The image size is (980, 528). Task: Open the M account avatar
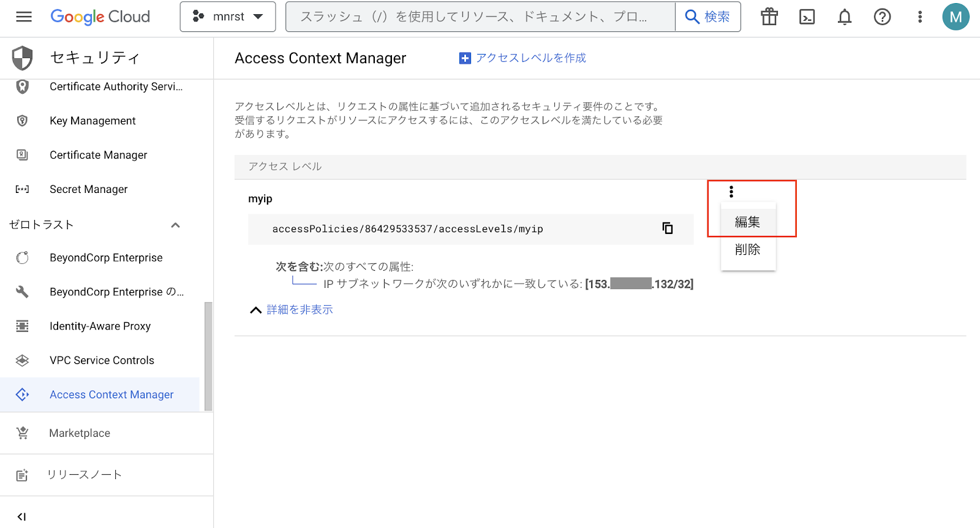956,17
